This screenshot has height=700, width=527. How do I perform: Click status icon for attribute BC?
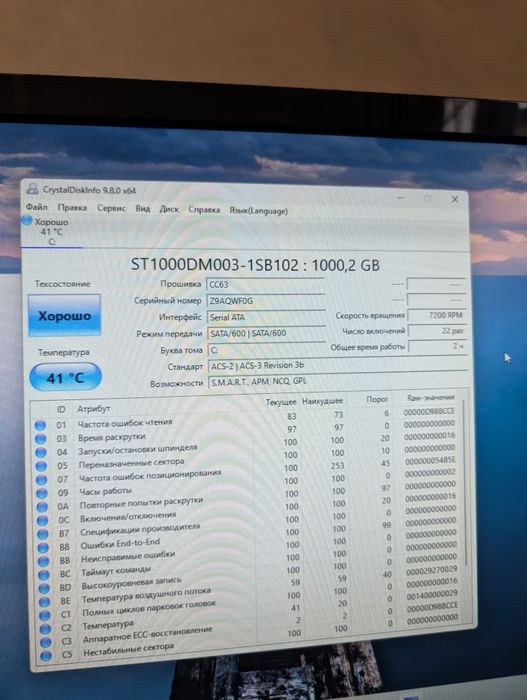click(44, 575)
